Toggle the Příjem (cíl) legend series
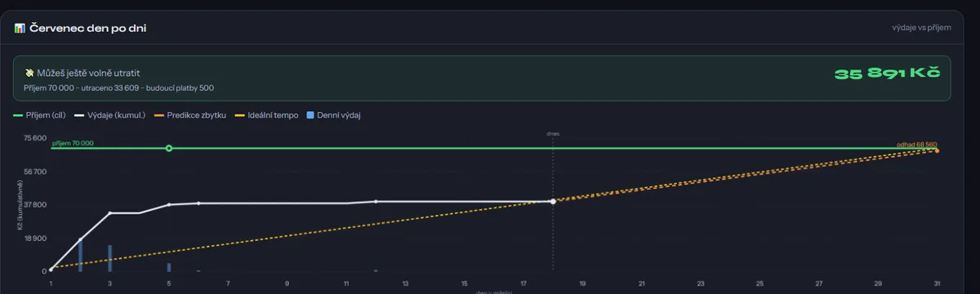This screenshot has height=294, width=980. click(40, 115)
